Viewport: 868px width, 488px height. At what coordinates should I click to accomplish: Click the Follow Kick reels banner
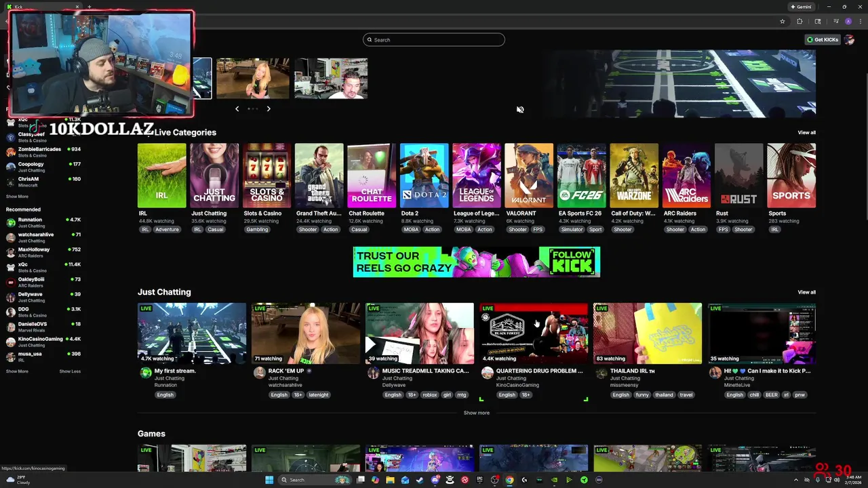click(x=476, y=262)
